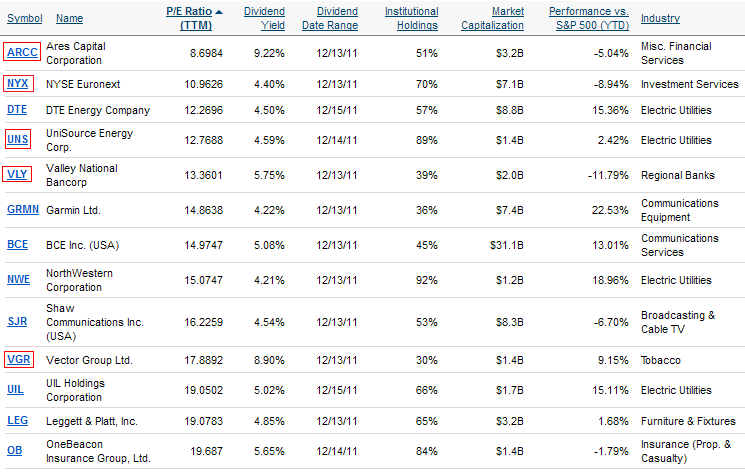The width and height of the screenshot is (745, 473).
Task: Click the 9.22% dividend yield value
Action: coord(269,53)
